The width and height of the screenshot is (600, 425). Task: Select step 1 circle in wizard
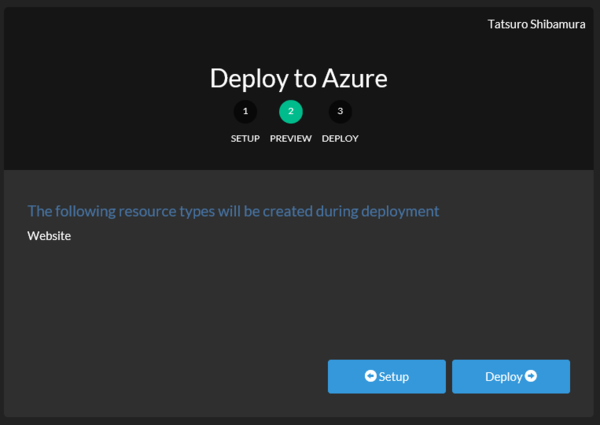click(245, 112)
